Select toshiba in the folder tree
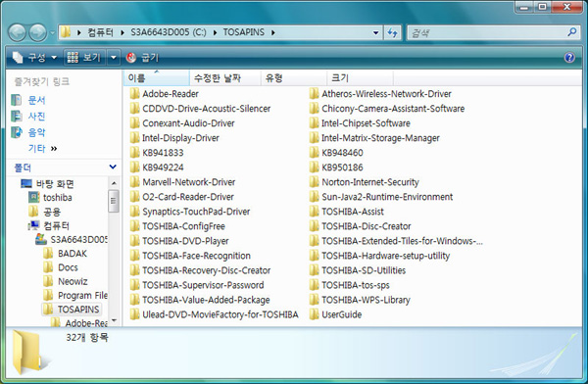The width and height of the screenshot is (588, 384). pyautogui.click(x=58, y=198)
